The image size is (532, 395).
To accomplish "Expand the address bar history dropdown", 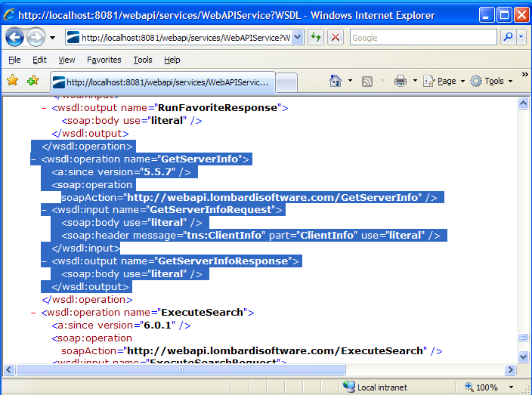I will (298, 37).
